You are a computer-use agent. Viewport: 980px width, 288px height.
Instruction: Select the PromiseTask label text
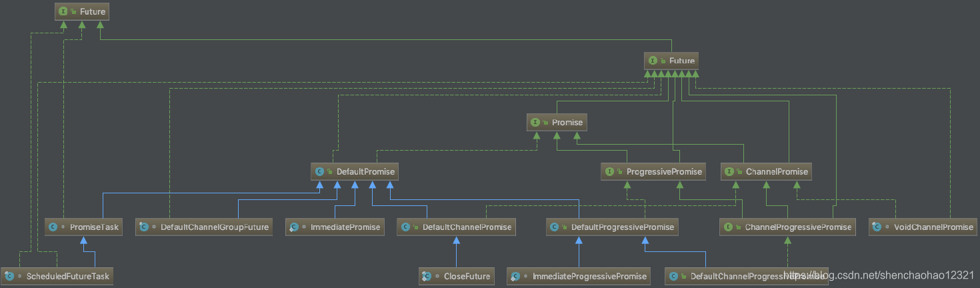[94, 227]
